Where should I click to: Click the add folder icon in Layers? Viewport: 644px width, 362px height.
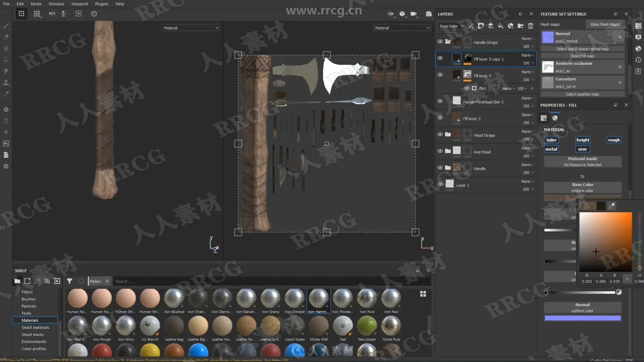click(520, 26)
